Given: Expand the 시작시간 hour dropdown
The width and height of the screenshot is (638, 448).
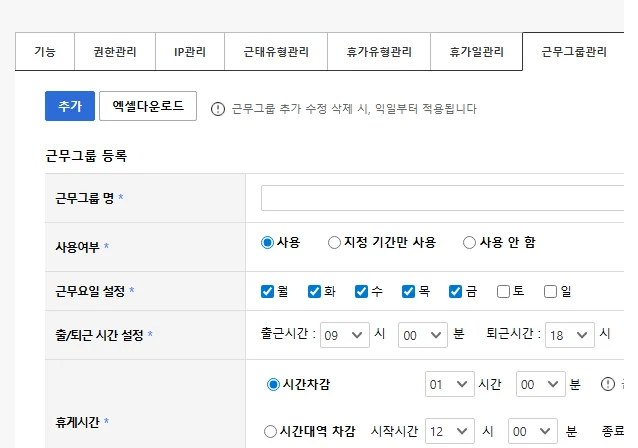Looking at the screenshot, I should pyautogui.click(x=448, y=431).
